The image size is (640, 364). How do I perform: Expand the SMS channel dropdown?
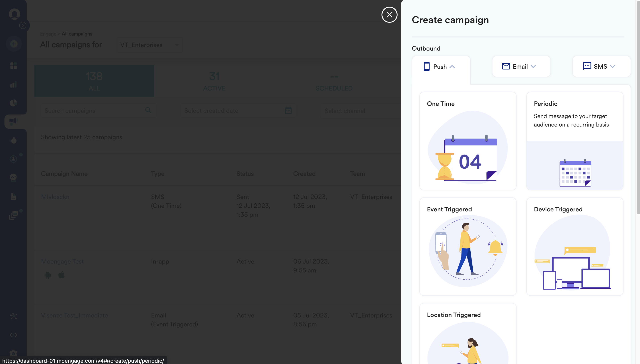coord(601,67)
